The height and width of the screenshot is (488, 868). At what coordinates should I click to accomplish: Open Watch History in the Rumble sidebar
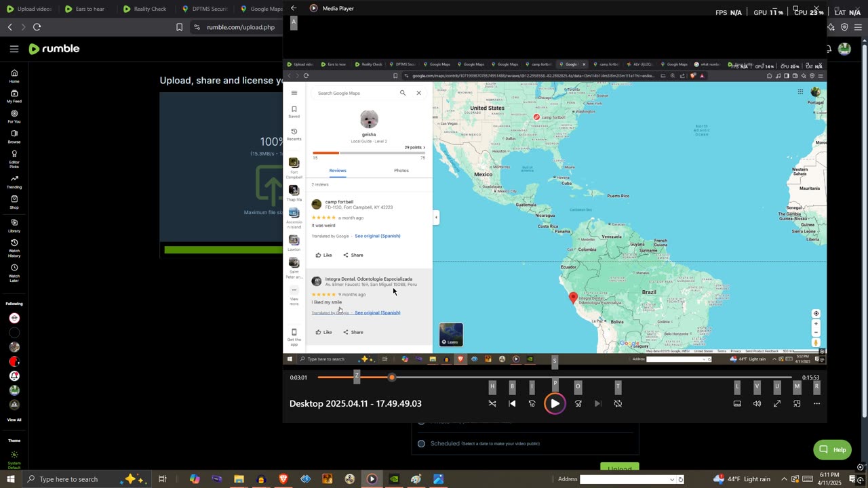point(14,248)
